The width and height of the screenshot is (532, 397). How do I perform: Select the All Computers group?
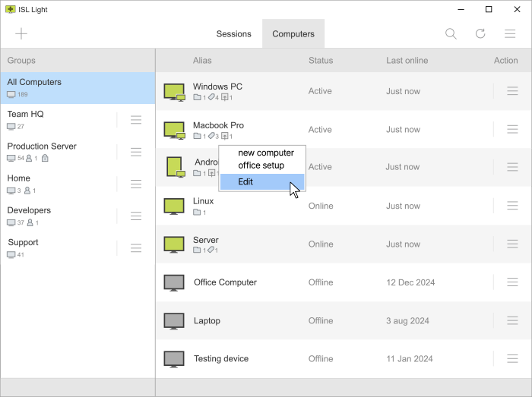(78, 87)
